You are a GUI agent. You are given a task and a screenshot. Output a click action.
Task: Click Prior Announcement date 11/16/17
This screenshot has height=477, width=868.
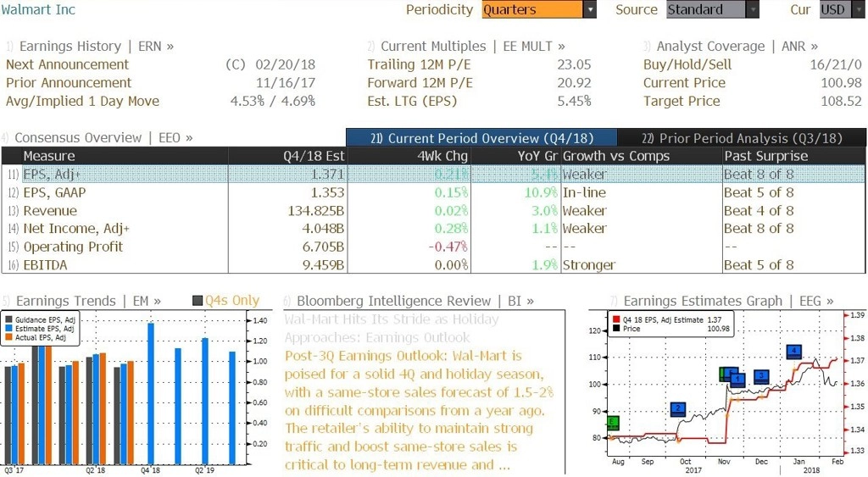[285, 83]
